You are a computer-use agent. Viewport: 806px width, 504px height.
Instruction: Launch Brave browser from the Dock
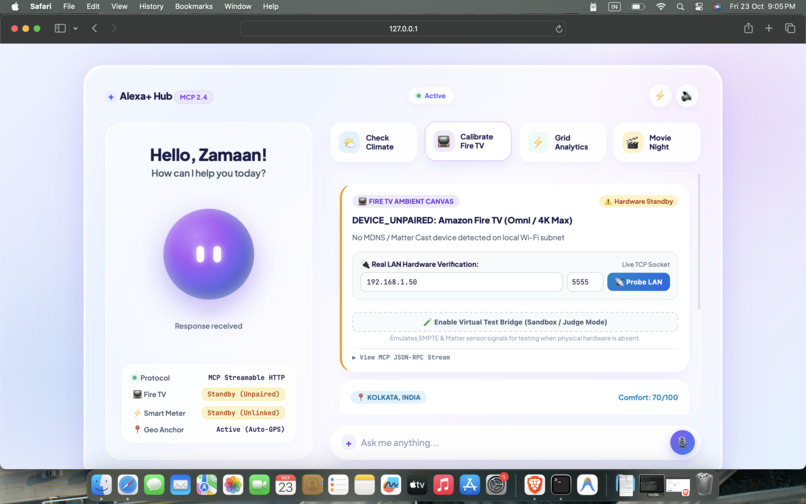(535, 484)
